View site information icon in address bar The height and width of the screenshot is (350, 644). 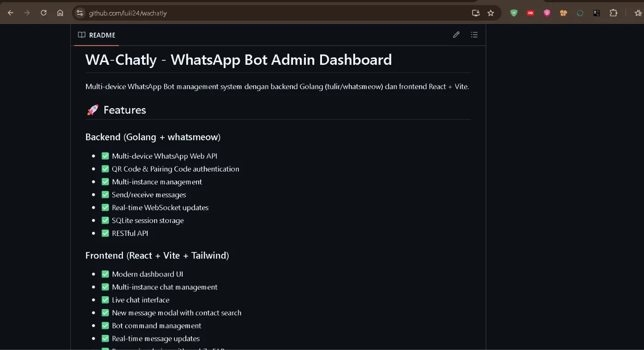coord(80,13)
